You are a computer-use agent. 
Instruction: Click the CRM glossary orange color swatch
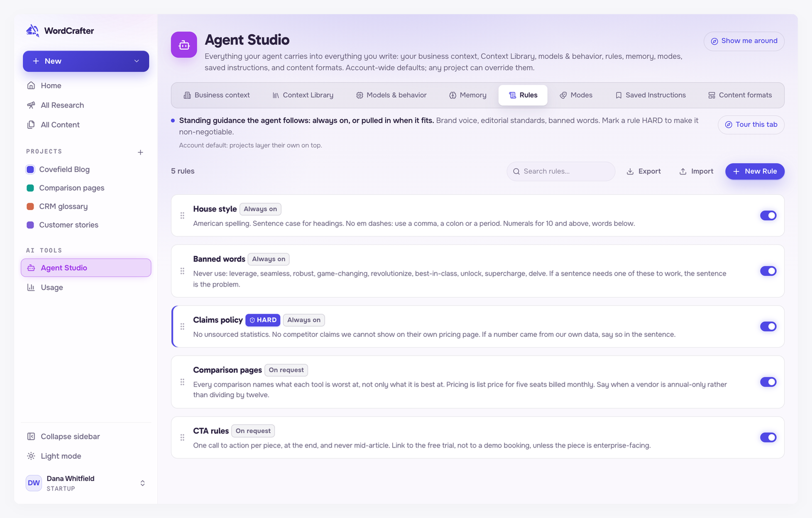point(30,206)
